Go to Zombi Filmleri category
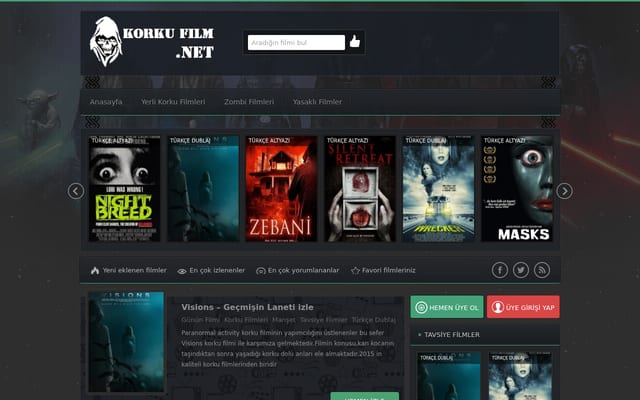Image resolution: width=640 pixels, height=400 pixels. point(249,102)
